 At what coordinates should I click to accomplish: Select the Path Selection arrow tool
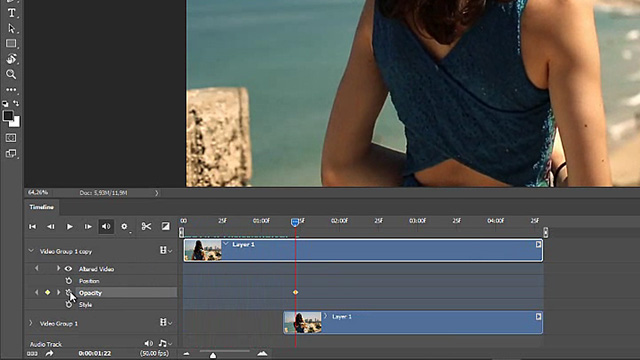coord(11,28)
